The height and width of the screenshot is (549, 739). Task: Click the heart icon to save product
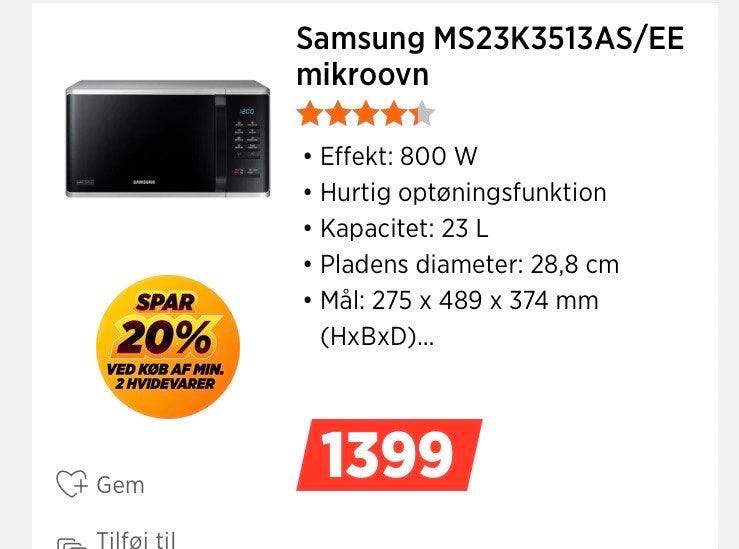pos(72,484)
